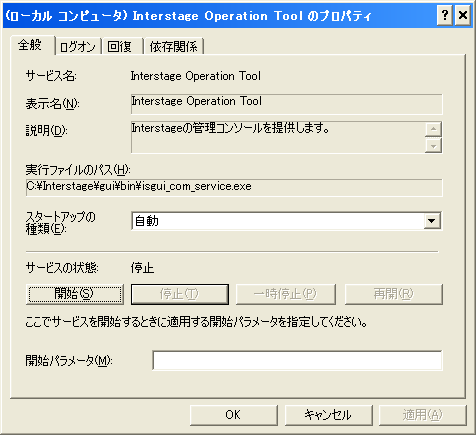Click the 再開(R) button
Screen dimensions: 476x435
click(394, 294)
